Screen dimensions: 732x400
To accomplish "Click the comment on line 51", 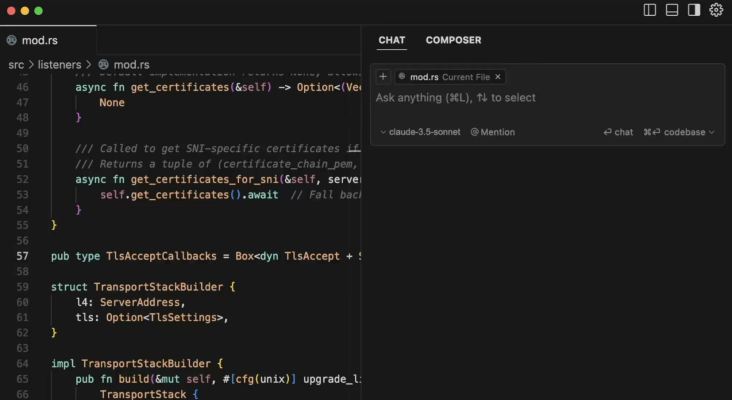I will (218, 164).
